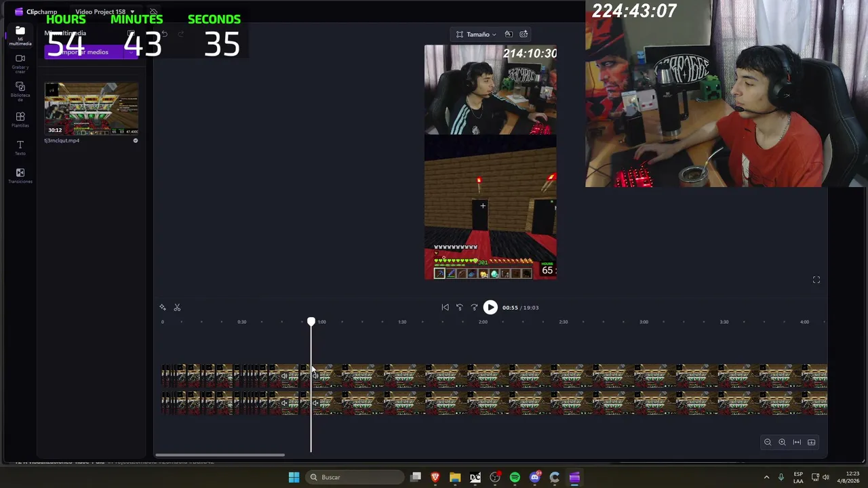Open Task View from the taskbar
This screenshot has width=868, height=488.
pos(416,477)
